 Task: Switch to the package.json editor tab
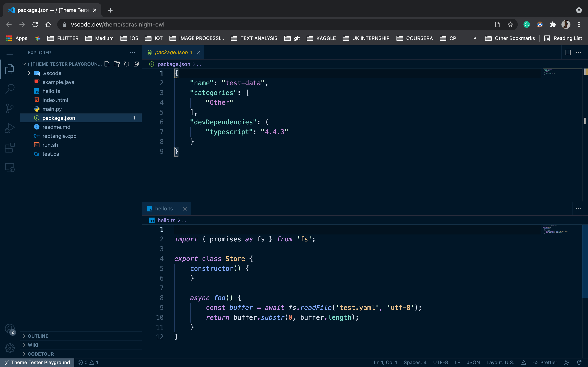pyautogui.click(x=171, y=52)
